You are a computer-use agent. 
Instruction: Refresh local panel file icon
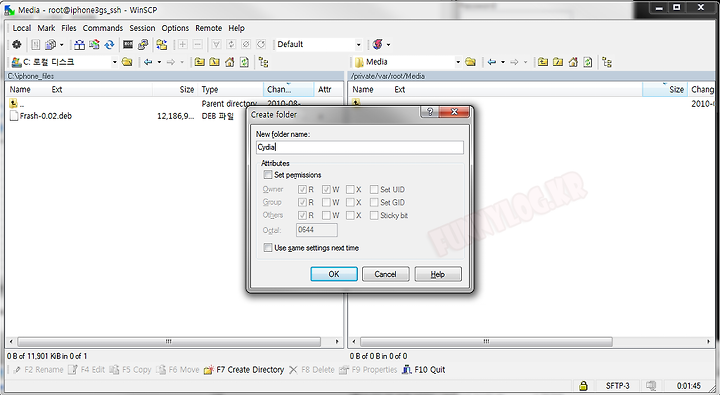click(244, 62)
